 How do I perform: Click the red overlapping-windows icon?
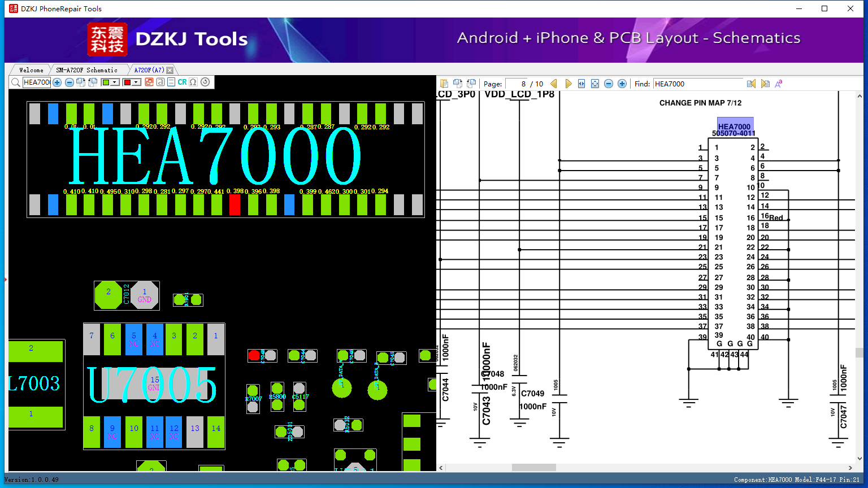tap(149, 82)
